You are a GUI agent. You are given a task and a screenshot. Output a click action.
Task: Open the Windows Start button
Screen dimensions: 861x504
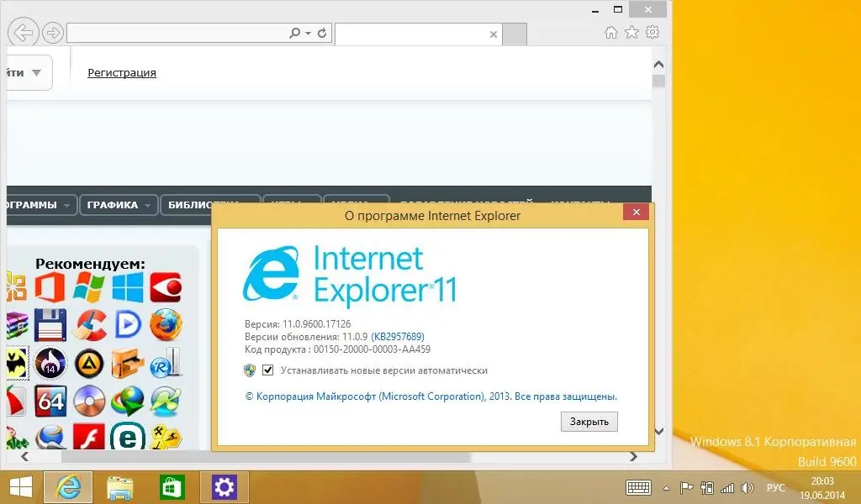tap(21, 487)
